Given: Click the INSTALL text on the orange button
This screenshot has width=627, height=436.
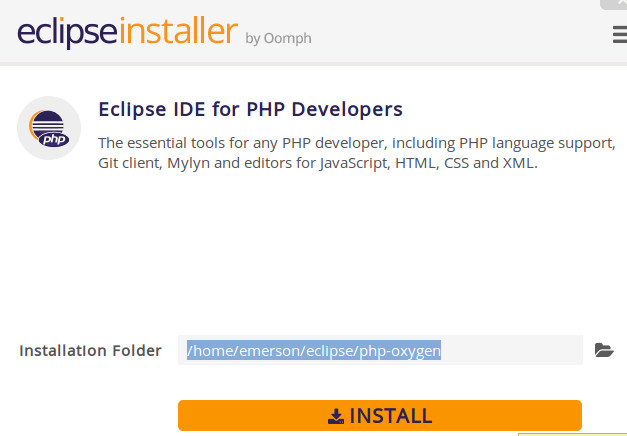Looking at the screenshot, I should point(391,416).
